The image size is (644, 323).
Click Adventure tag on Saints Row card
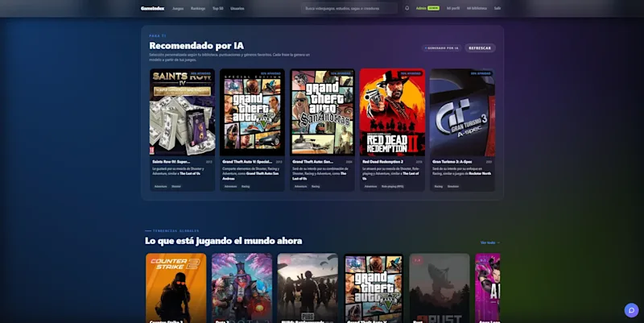[160, 187]
